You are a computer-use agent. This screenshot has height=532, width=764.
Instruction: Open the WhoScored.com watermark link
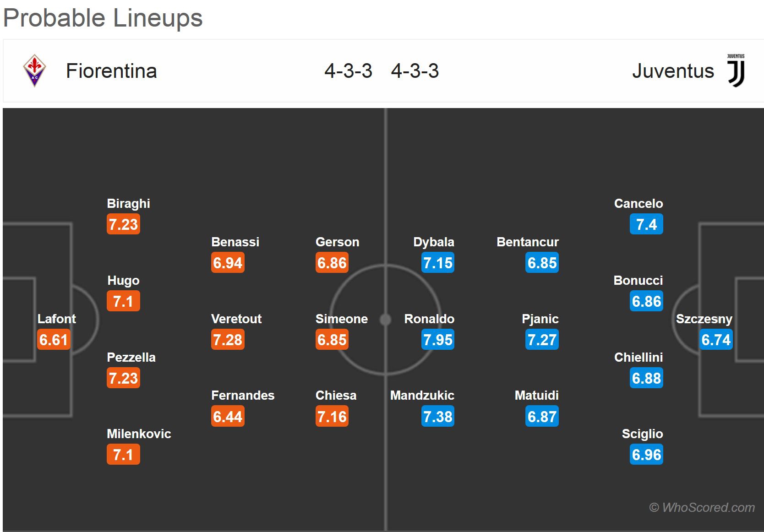[x=702, y=507]
